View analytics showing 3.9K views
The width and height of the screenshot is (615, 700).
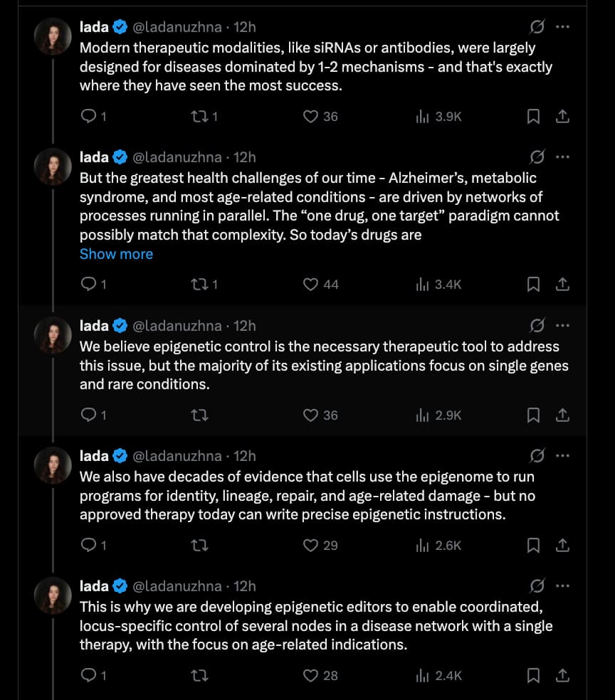click(438, 117)
